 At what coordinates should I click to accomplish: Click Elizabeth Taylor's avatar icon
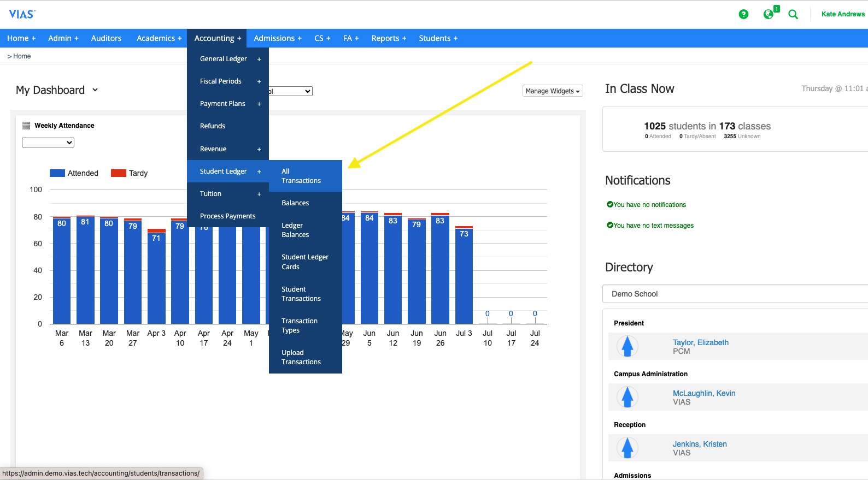[x=627, y=346]
